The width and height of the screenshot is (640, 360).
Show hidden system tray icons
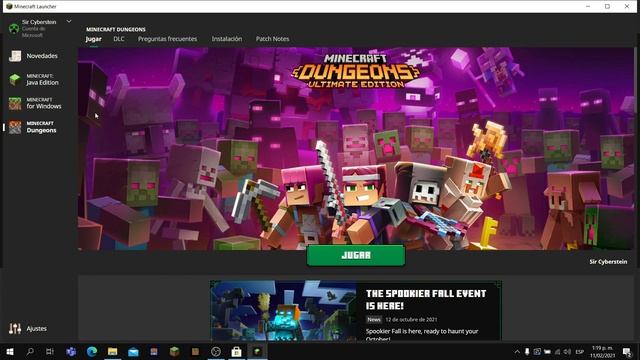pos(517,352)
